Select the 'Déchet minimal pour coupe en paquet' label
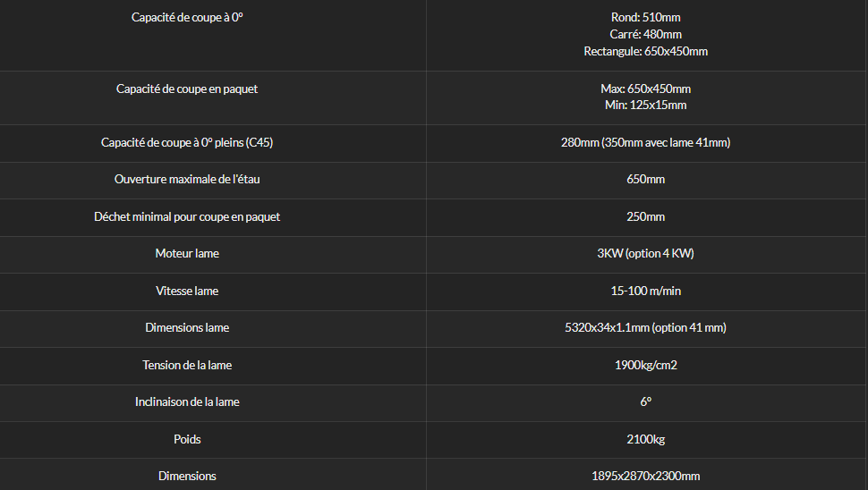Image resolution: width=868 pixels, height=490 pixels. click(187, 216)
